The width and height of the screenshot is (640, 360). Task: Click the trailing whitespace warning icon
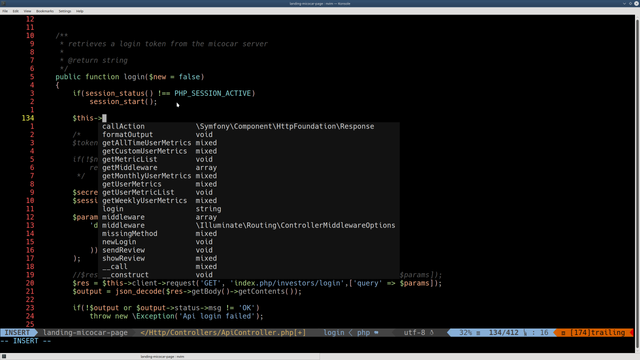pos(563,333)
